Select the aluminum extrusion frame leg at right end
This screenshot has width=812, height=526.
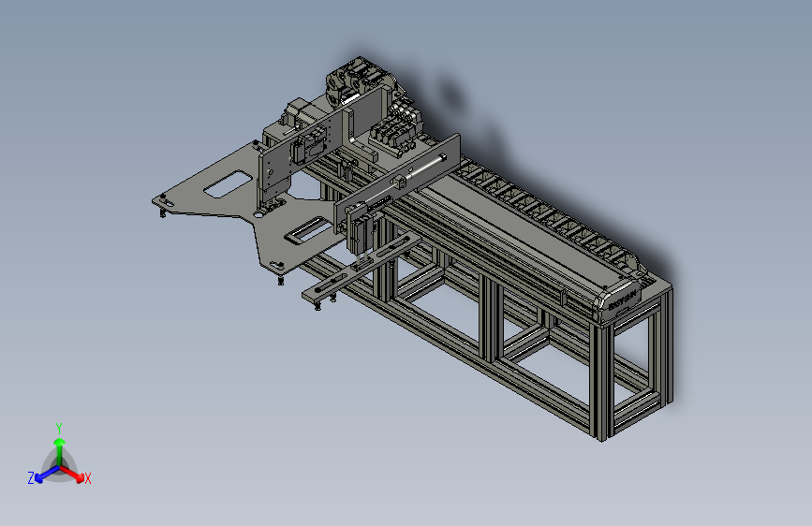click(602, 381)
